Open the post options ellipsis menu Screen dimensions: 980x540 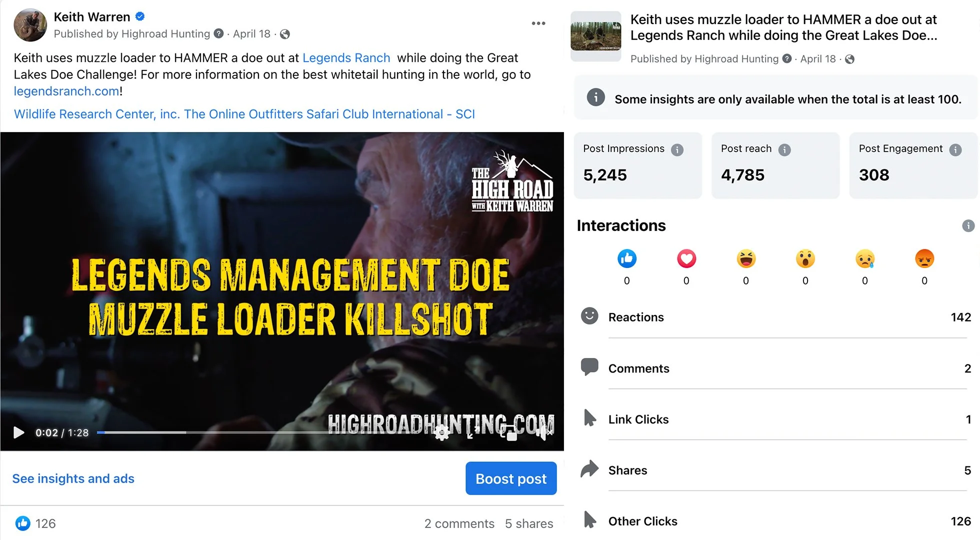(538, 23)
